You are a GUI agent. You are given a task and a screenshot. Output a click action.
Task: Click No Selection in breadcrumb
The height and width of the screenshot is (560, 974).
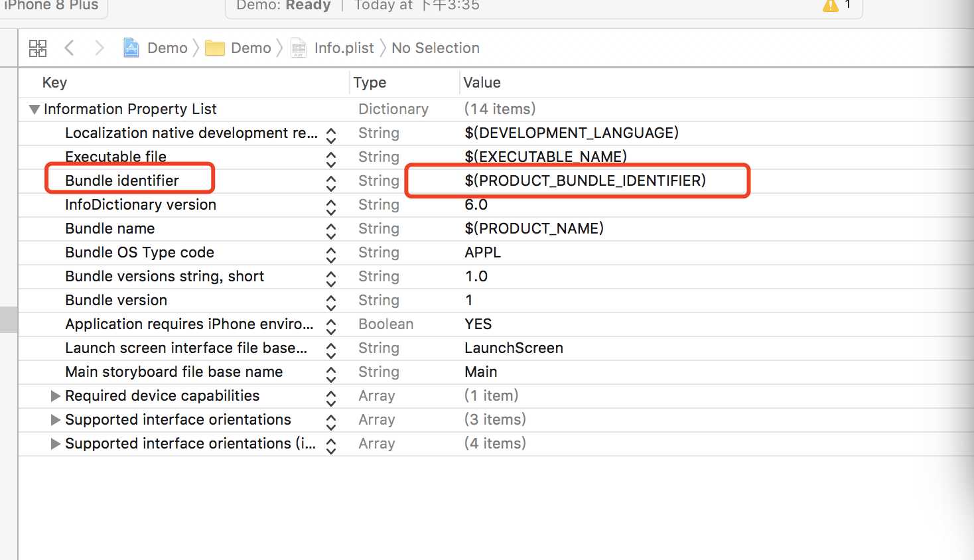click(x=435, y=48)
